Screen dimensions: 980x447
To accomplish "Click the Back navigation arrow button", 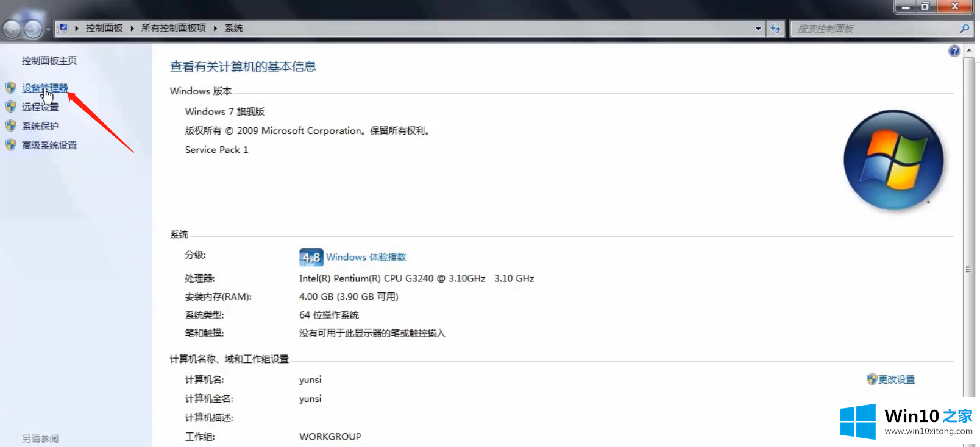I will [12, 29].
